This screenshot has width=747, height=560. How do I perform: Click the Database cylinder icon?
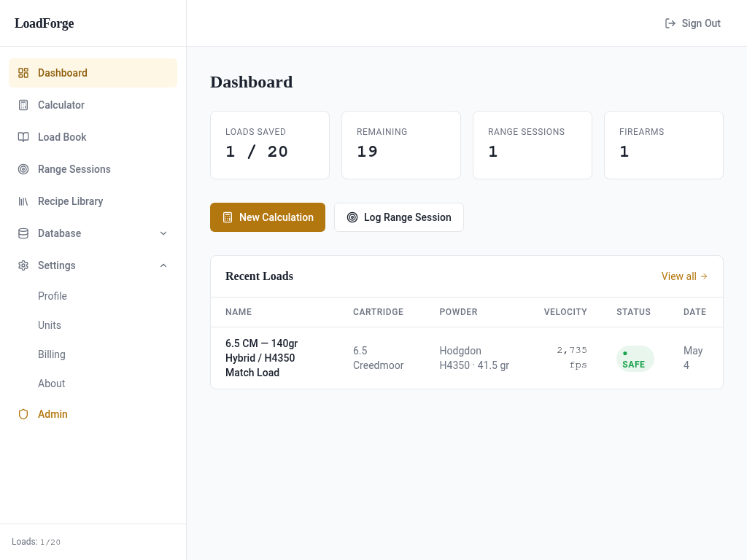pos(23,233)
